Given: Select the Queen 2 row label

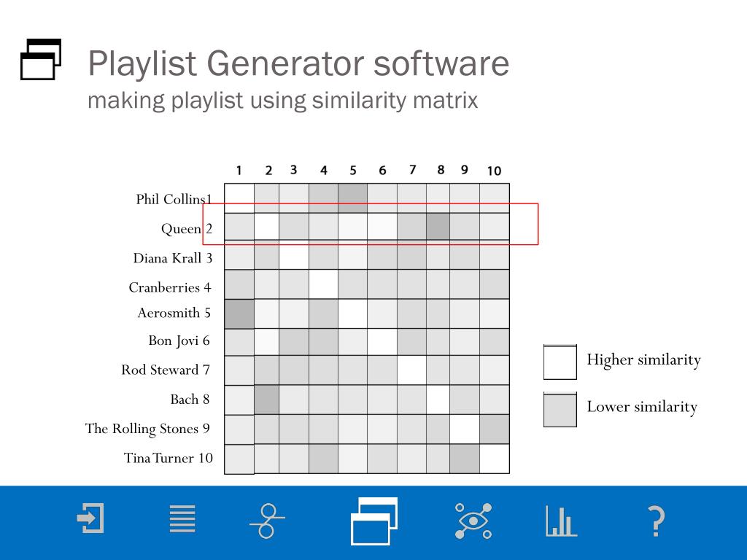Looking at the screenshot, I should (x=186, y=228).
